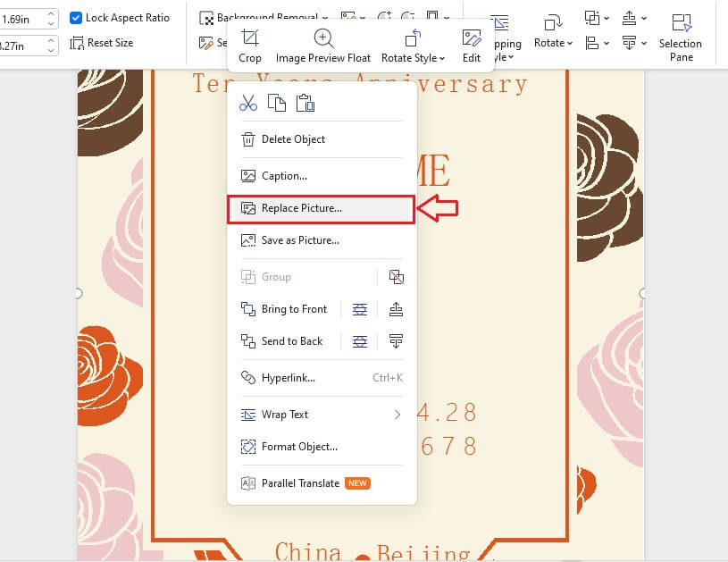
Task: Click the right middle selection handle
Action: click(x=642, y=294)
